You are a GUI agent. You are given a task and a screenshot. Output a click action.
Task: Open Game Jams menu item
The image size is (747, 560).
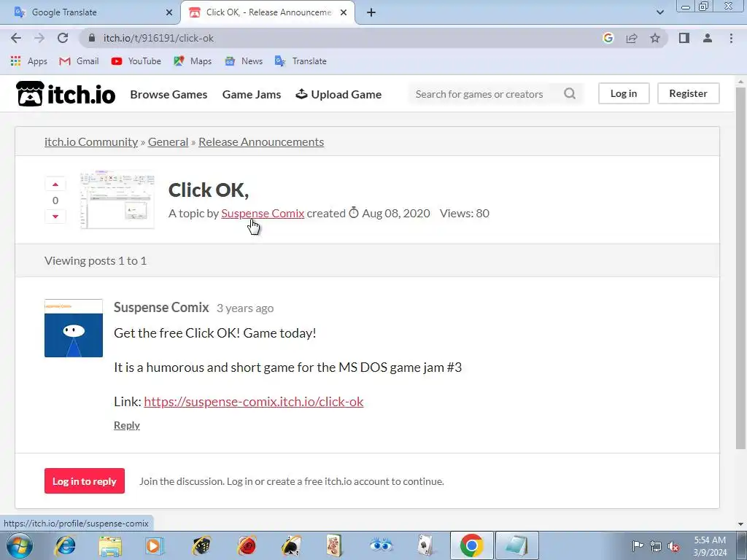252,94
